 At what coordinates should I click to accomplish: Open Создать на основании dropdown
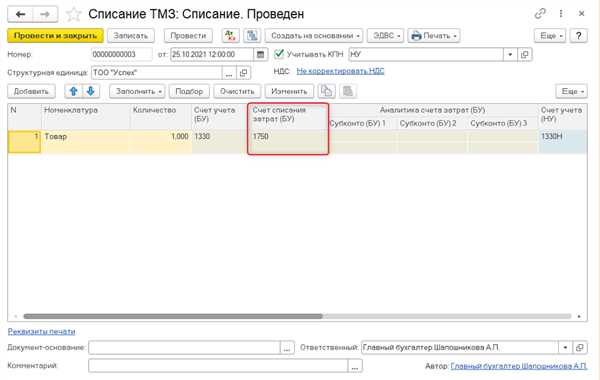[314, 36]
